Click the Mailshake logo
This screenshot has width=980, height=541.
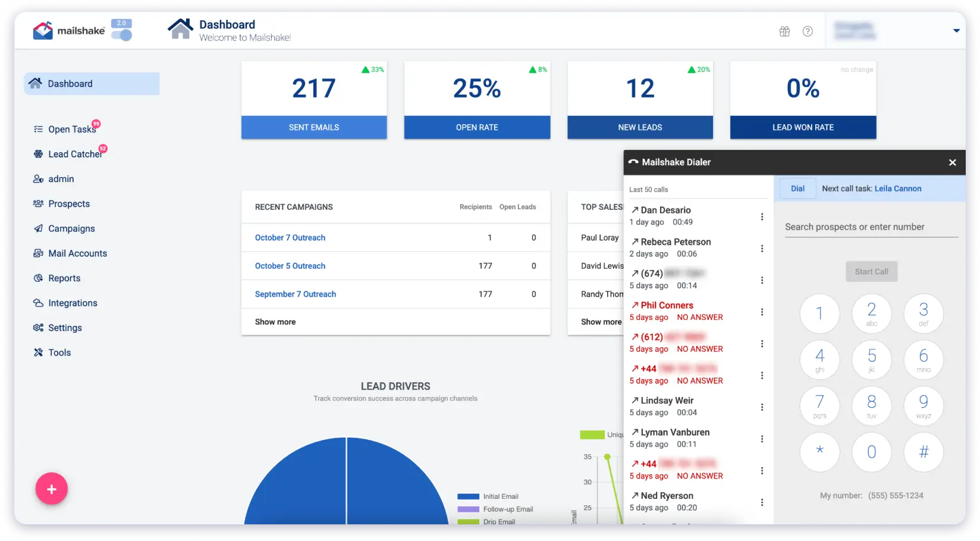tap(69, 30)
